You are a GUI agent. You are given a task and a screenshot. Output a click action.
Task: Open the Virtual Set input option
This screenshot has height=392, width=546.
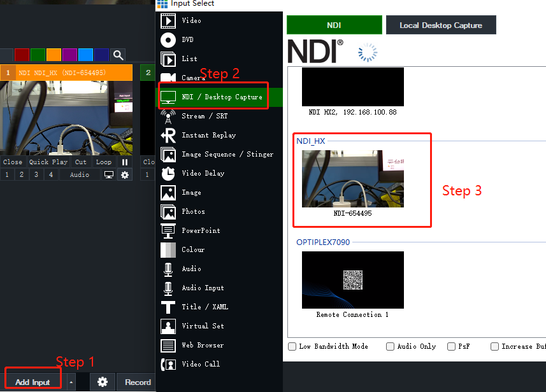(x=203, y=326)
